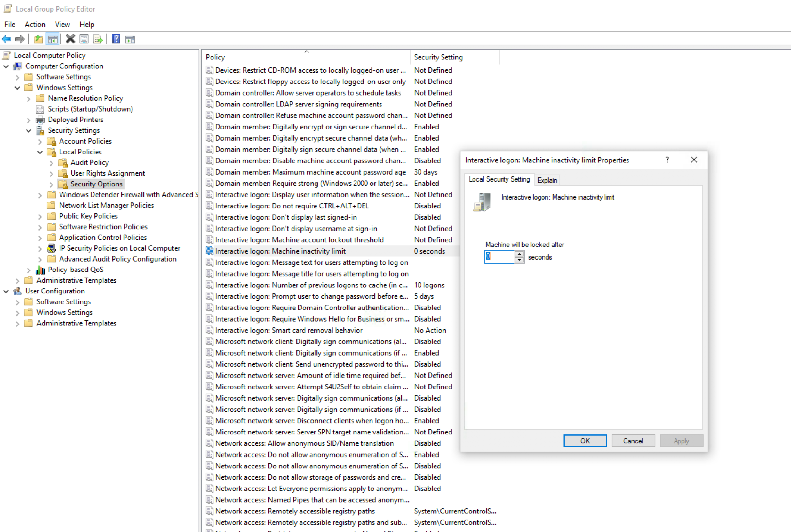Viewport: 791px width, 532px height.
Task: Click the seconds input field
Action: point(500,257)
